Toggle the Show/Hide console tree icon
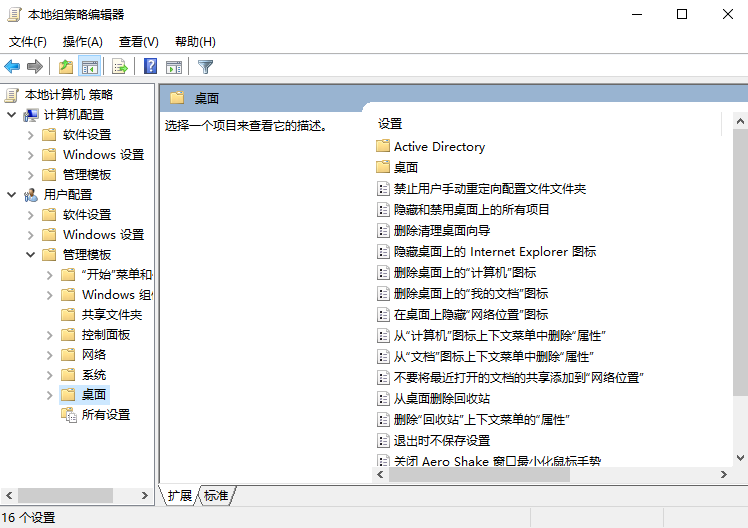 pyautogui.click(x=90, y=67)
